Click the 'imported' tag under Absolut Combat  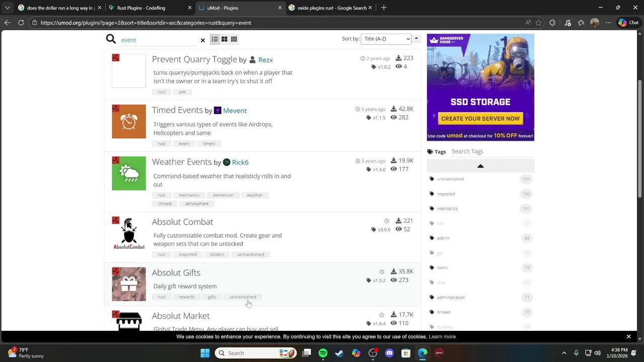click(188, 254)
